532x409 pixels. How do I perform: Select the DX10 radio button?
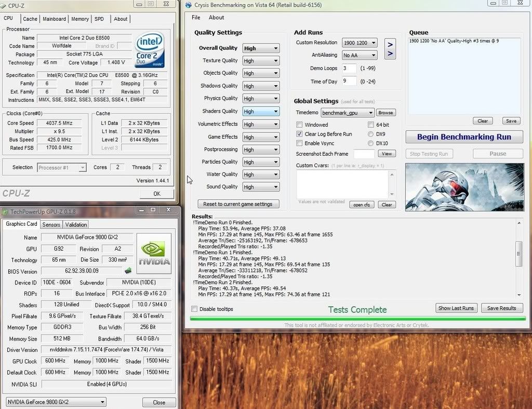[370, 143]
